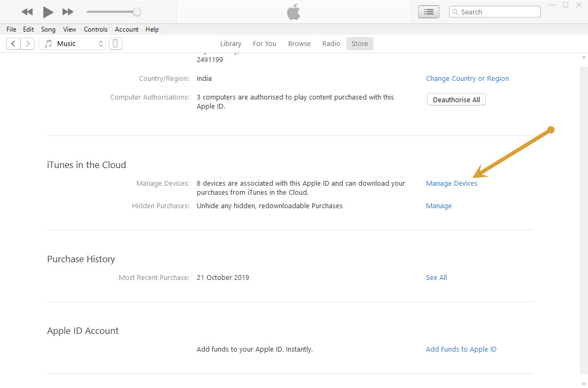The image size is (588, 388).
Task: Click the 'iTunes in the Cloud' heading
Action: 86,165
